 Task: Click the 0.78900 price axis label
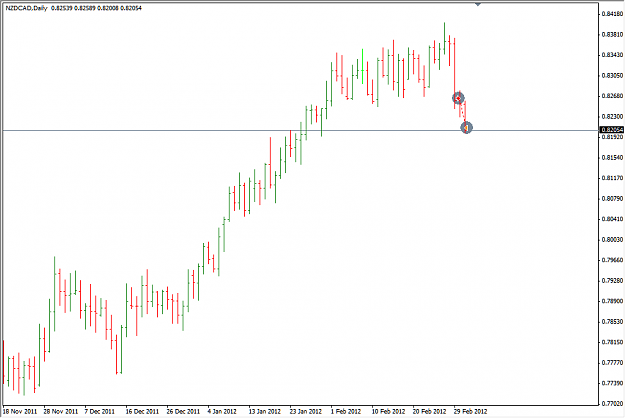pos(612,301)
